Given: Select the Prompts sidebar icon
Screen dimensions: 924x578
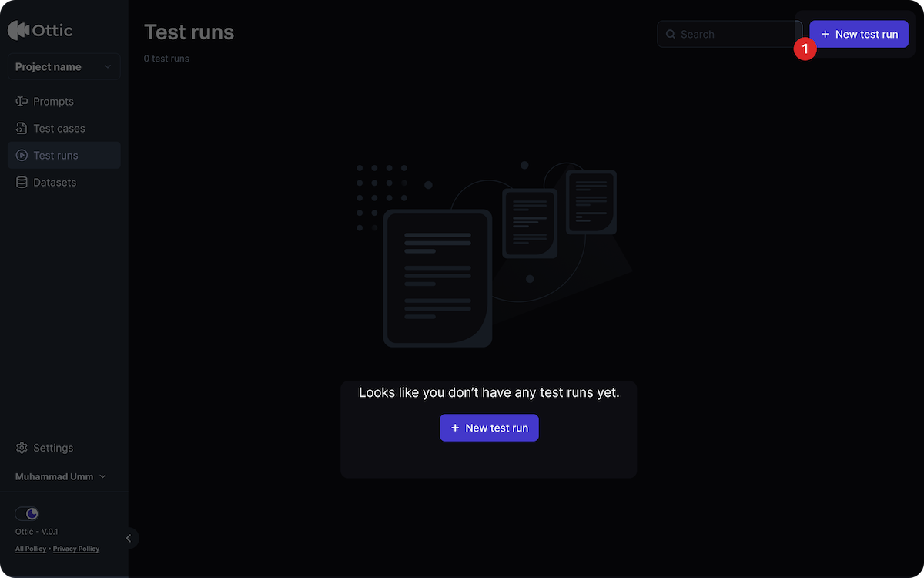Looking at the screenshot, I should pos(20,101).
